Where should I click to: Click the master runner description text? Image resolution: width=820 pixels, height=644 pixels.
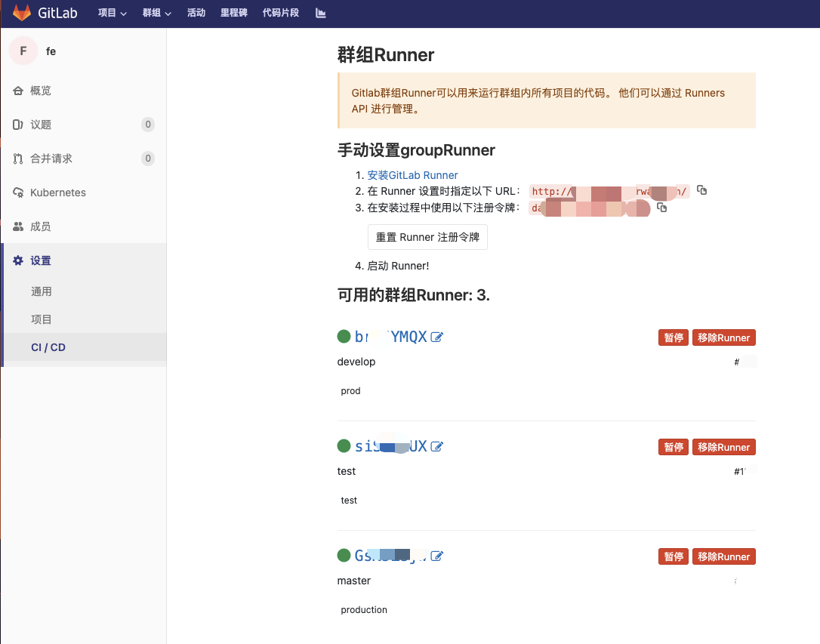tap(354, 581)
